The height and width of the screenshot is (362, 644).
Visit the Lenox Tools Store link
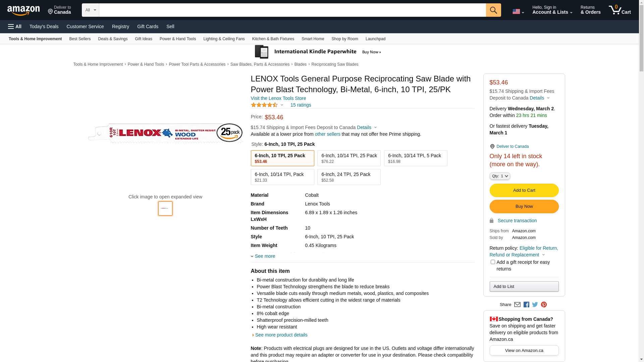278,98
